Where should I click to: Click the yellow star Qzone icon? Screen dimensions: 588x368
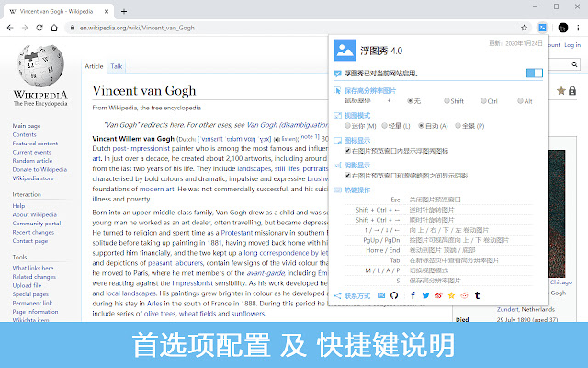(x=451, y=295)
